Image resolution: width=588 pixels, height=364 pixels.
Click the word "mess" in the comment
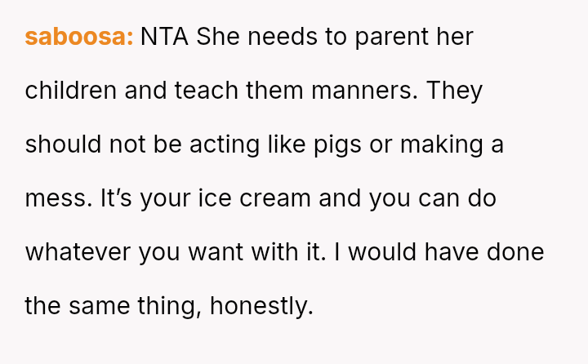[52, 198]
